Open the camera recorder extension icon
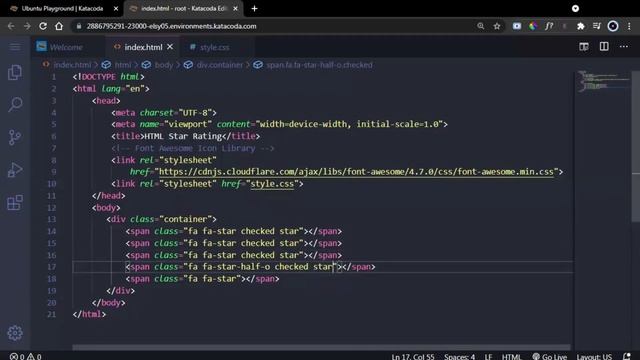640x360 pixels. click(517, 26)
